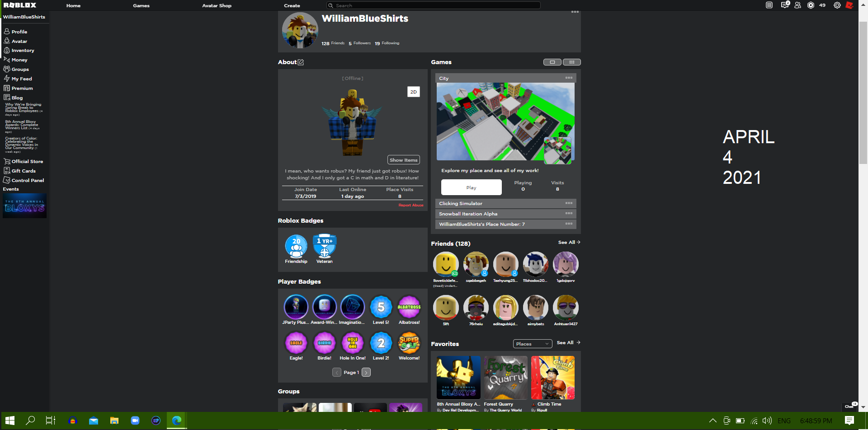View the 128 Friends count link

(333, 43)
